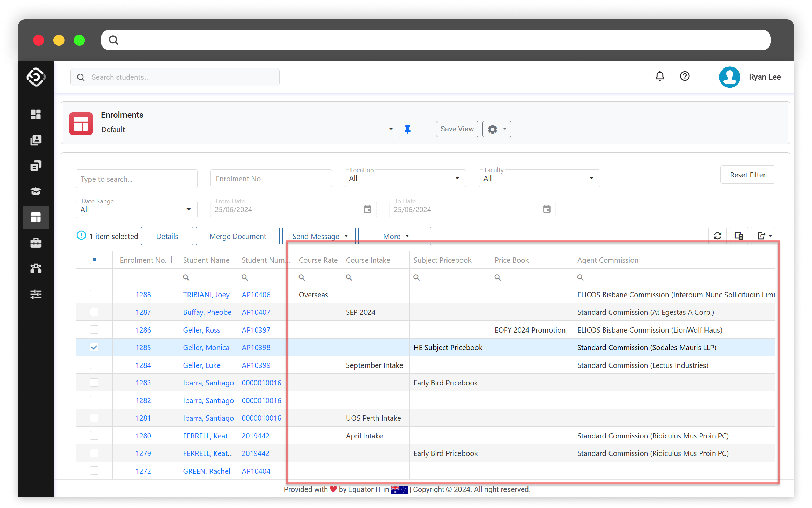Click the notifications bell icon
Screen dimensions: 812x508
coord(659,77)
